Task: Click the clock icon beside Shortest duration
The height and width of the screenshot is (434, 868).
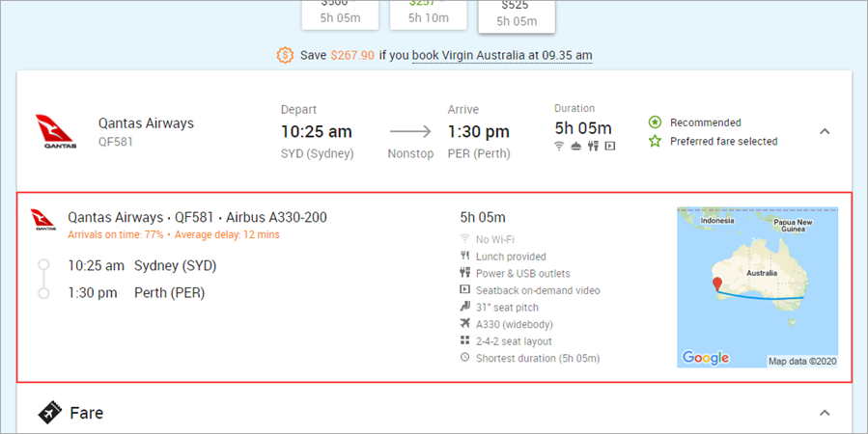Action: click(x=465, y=357)
